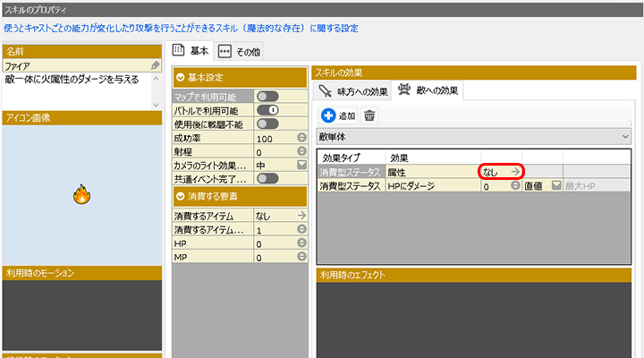The image size is (644, 358).
Task: Click the fire icon image preview
Action: [82, 193]
